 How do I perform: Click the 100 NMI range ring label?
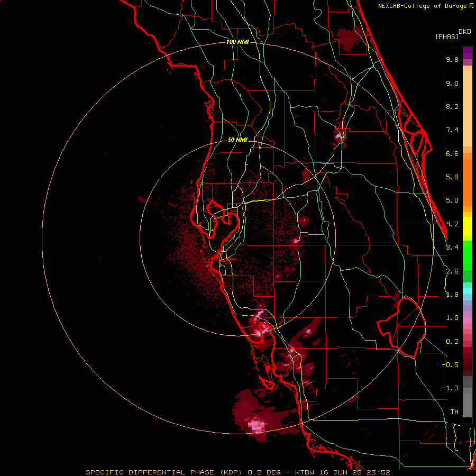coord(237,42)
